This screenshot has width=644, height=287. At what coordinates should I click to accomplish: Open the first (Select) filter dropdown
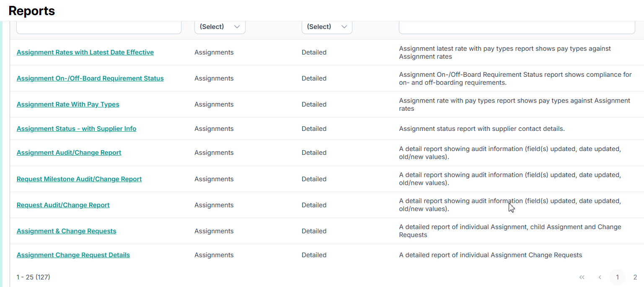point(220,26)
